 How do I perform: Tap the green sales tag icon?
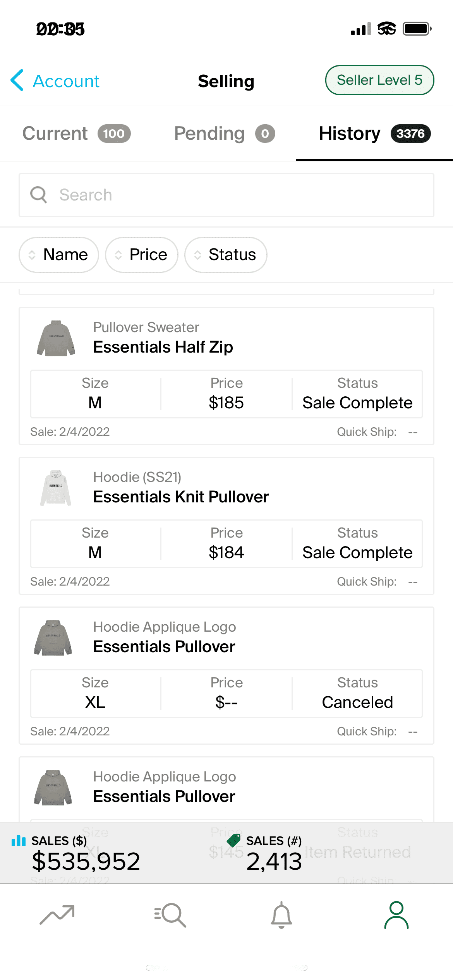[233, 840]
